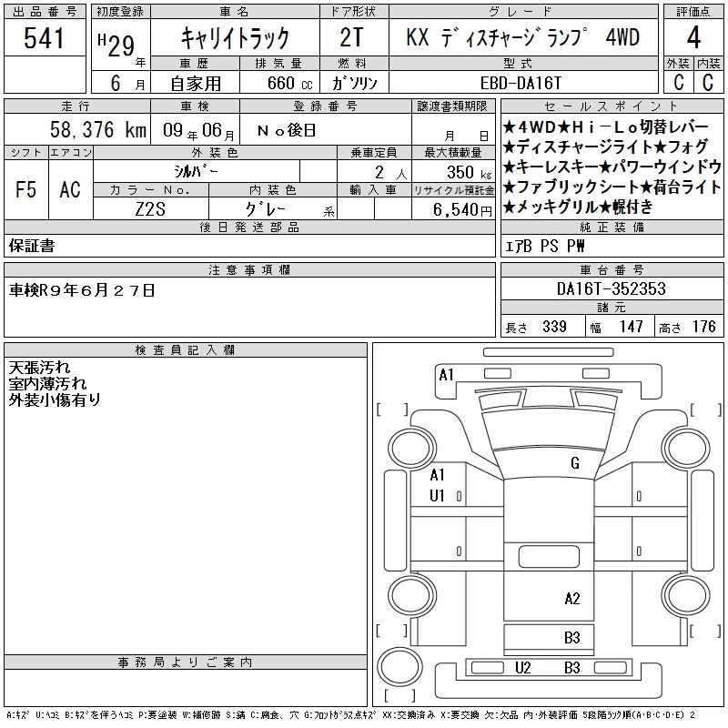Select the recycle deposit 6,540円
The image size is (728, 728).
pyautogui.click(x=462, y=210)
